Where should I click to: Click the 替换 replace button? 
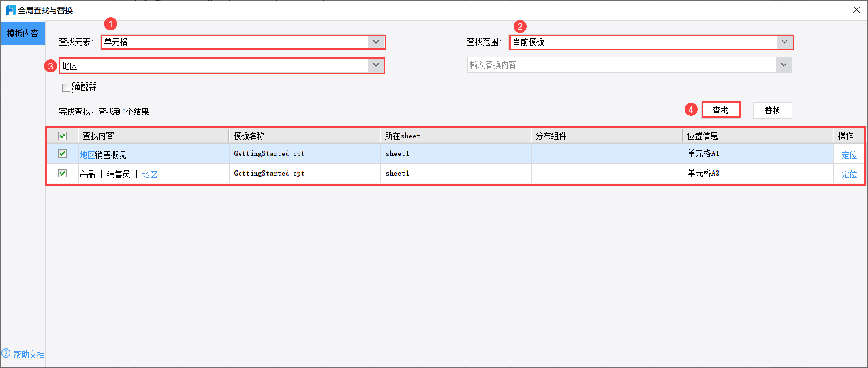772,110
